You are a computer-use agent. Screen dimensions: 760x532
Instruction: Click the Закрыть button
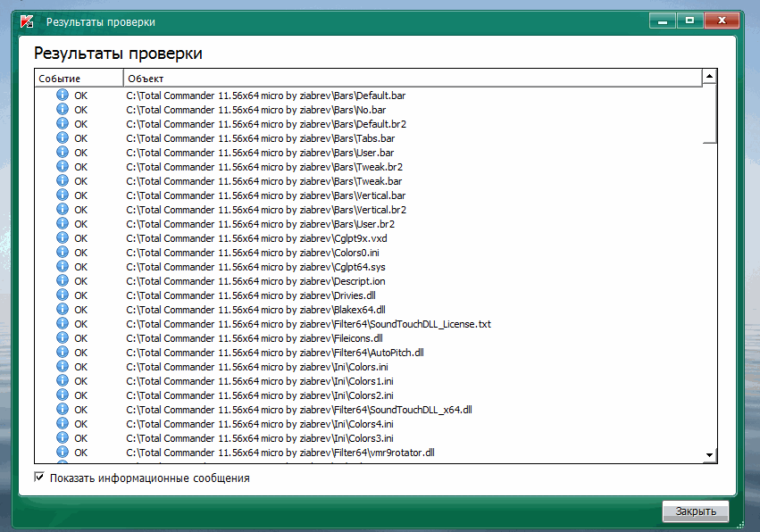(x=696, y=511)
